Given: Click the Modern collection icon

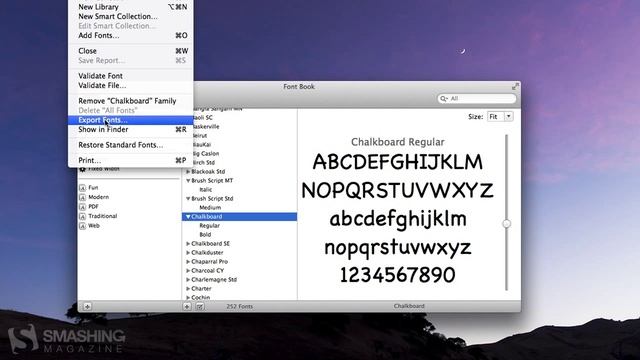Looking at the screenshot, I should (82, 197).
